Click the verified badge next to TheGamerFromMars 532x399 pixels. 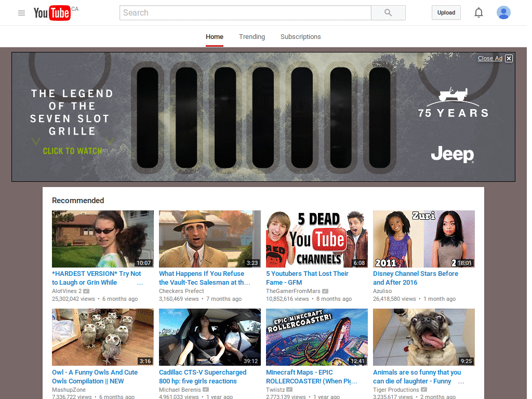(325, 291)
